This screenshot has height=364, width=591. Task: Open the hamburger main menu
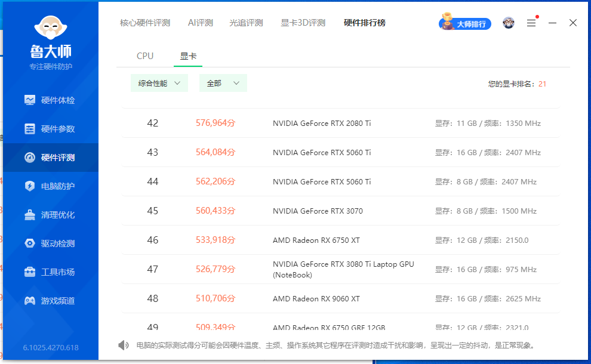coord(531,23)
